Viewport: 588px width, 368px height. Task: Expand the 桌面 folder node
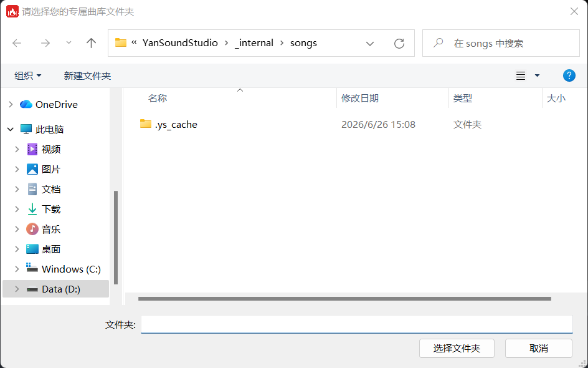pos(17,249)
